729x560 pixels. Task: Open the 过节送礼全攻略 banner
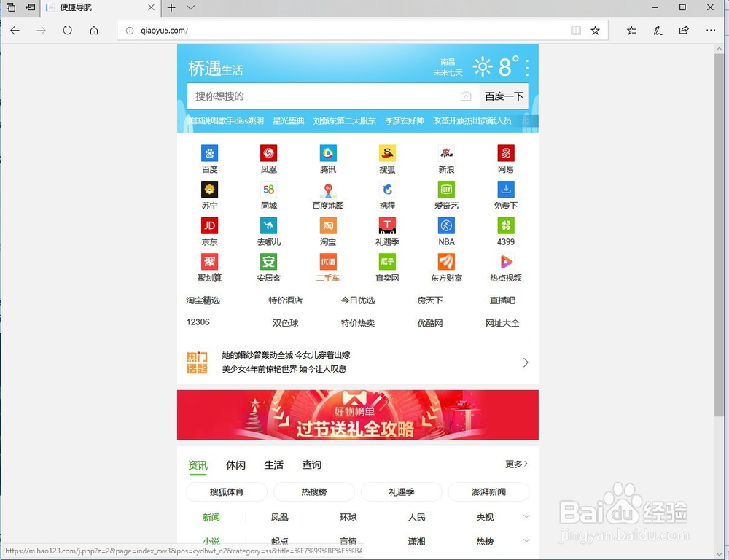pyautogui.click(x=357, y=415)
